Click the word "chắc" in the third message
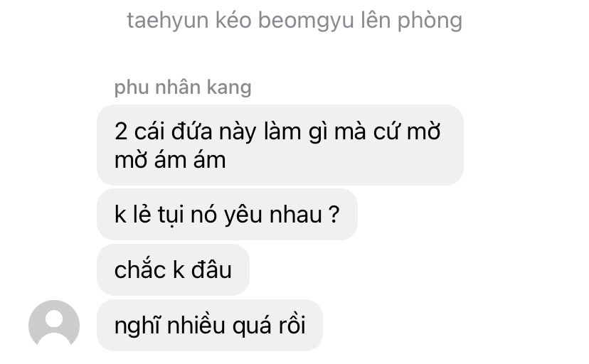Viewport: 589px width, 364px height. pyautogui.click(x=140, y=269)
